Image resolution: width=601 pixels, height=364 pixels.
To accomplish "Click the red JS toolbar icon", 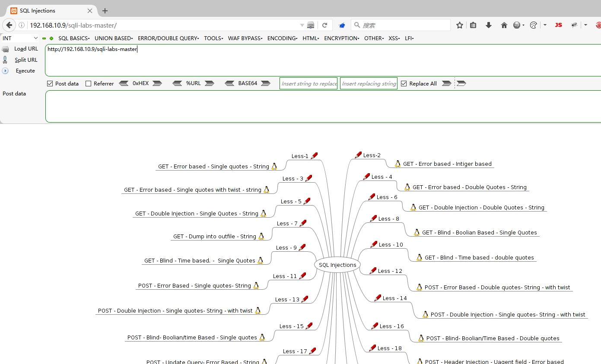I will pos(558,25).
